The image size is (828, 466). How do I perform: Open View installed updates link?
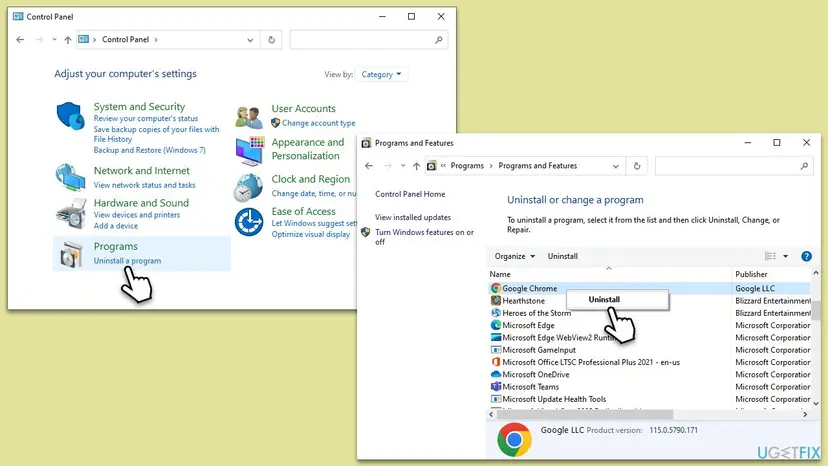[413, 218]
